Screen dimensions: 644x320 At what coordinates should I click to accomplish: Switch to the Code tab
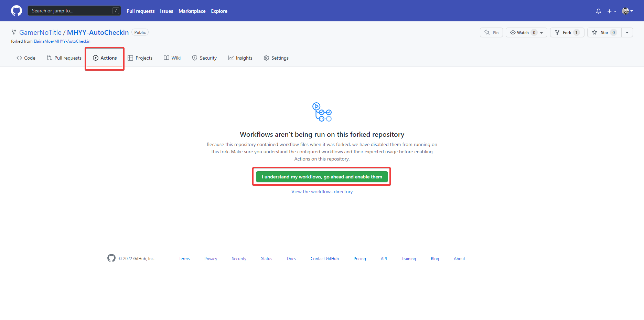(26, 58)
